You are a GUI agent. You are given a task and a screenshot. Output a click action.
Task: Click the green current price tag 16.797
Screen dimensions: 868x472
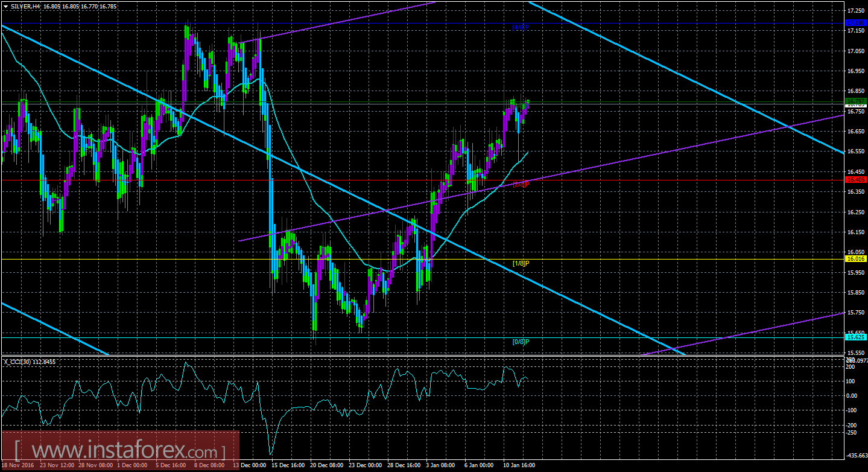tap(856, 100)
